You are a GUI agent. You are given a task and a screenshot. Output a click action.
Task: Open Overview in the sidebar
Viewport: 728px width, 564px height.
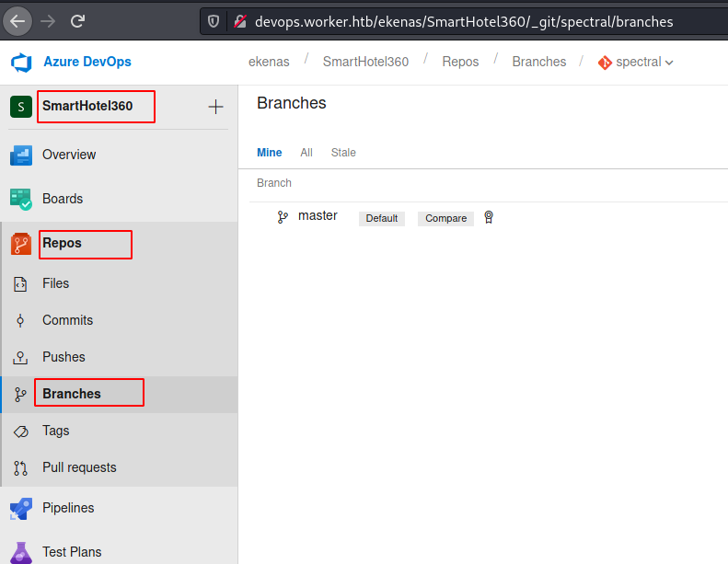click(x=69, y=155)
